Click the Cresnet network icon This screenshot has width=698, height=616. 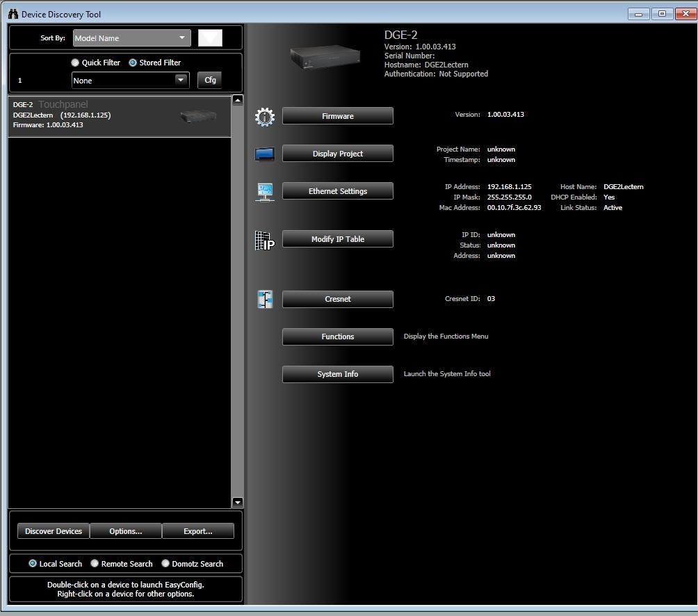click(265, 299)
